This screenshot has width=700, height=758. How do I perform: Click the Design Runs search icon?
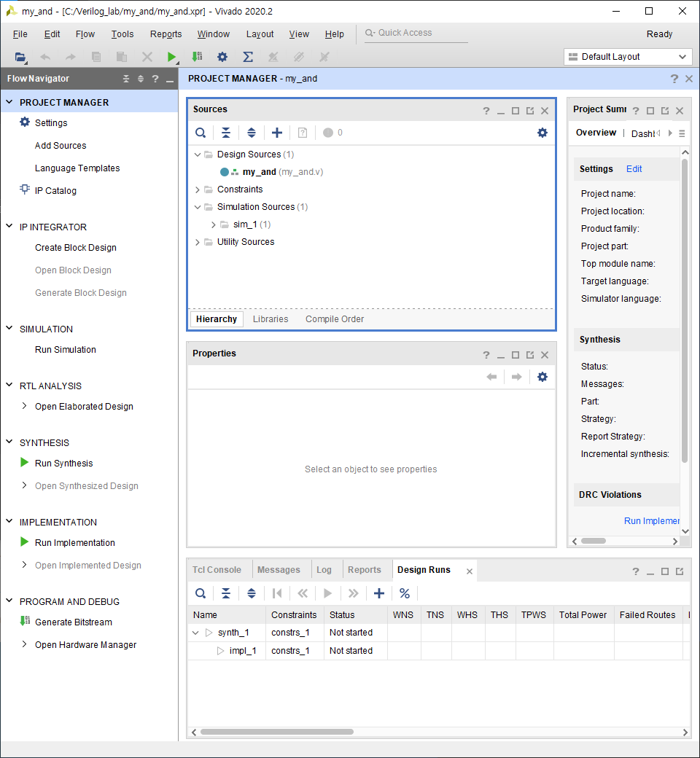tap(201, 593)
